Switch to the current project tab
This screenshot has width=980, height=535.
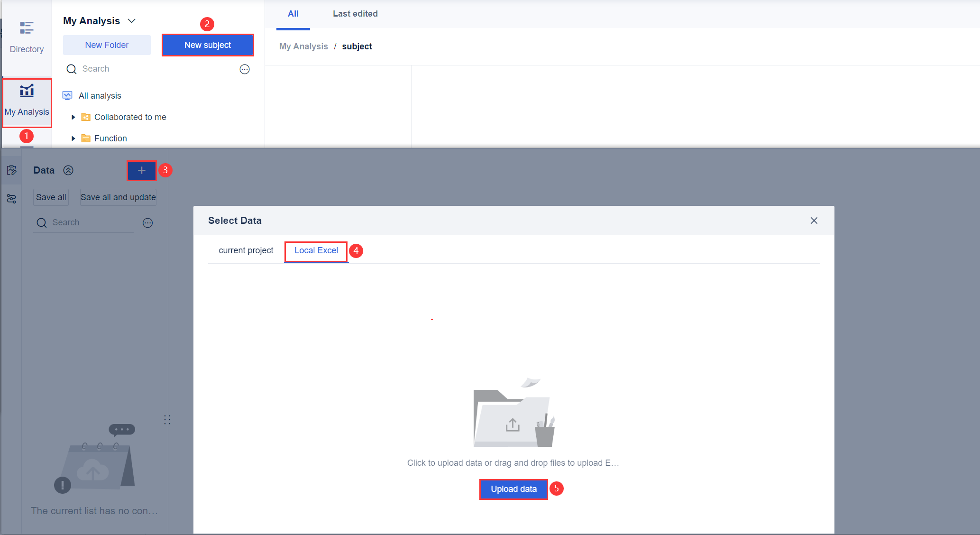pyautogui.click(x=246, y=250)
